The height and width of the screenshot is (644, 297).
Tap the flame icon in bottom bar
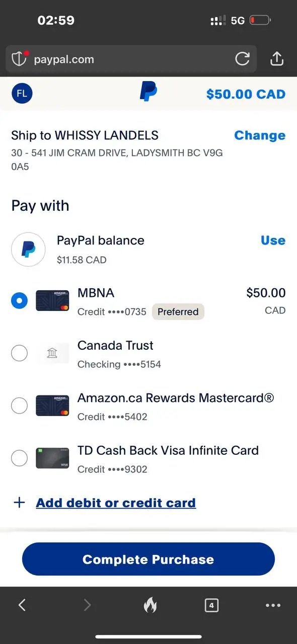pos(150,605)
